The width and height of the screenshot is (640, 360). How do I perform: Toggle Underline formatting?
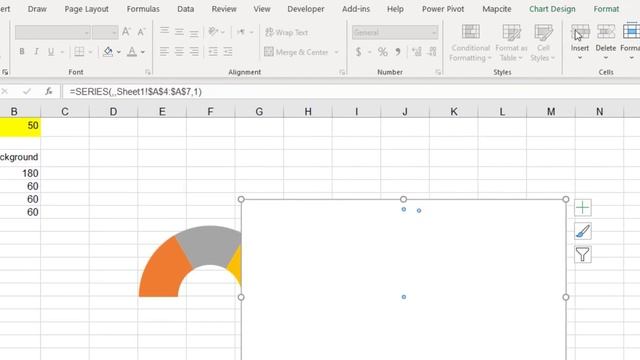tap(51, 51)
